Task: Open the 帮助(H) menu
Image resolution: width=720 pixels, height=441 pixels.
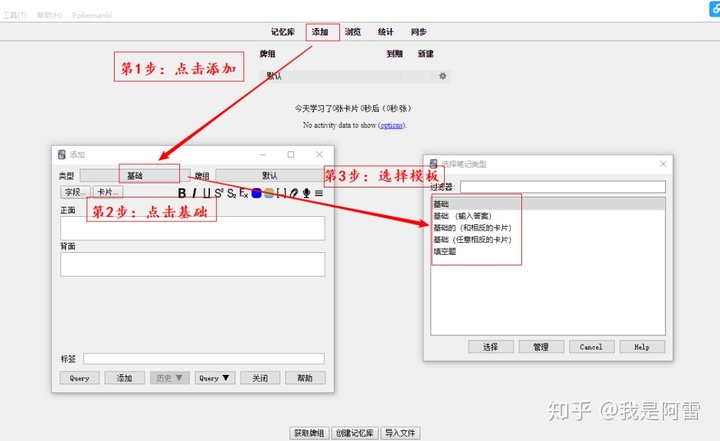Action: [50, 15]
